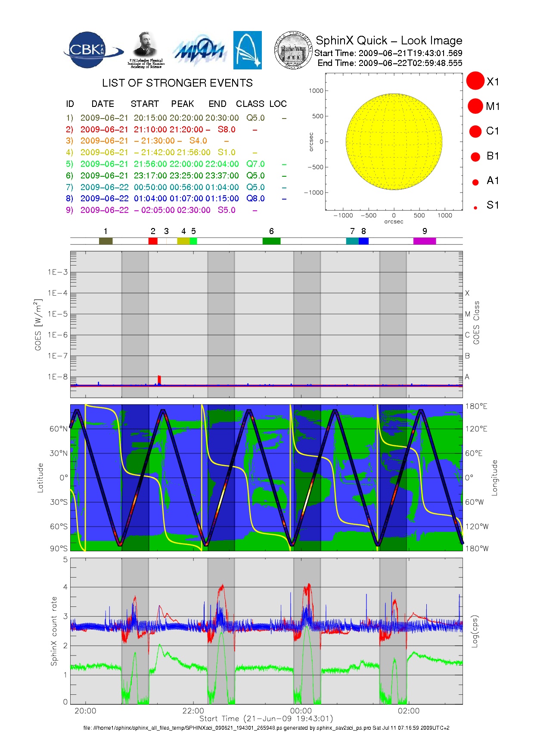Click the 22:00 time axis label
Image resolution: width=534 pixels, height=756 pixels.
pos(193,711)
